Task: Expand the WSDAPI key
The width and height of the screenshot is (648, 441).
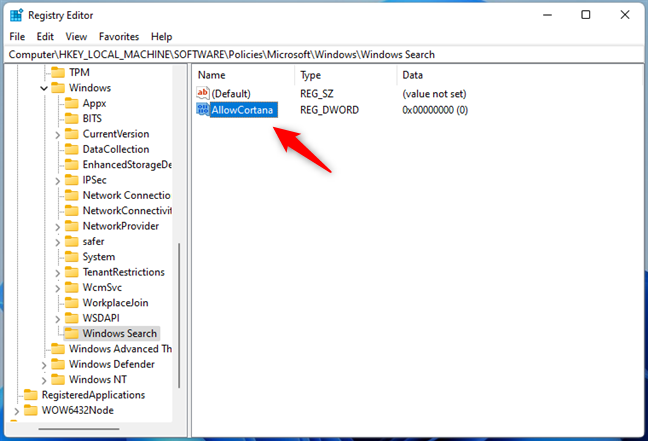Action: pyautogui.click(x=57, y=319)
